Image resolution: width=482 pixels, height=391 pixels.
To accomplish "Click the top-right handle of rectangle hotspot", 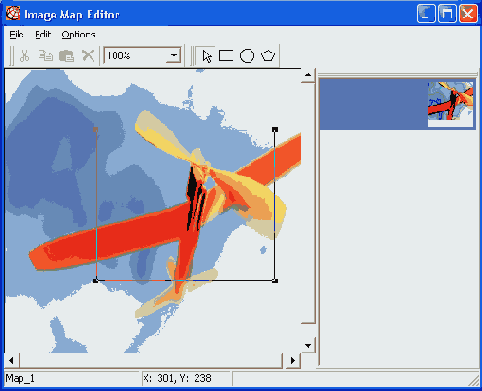I will coord(275,129).
